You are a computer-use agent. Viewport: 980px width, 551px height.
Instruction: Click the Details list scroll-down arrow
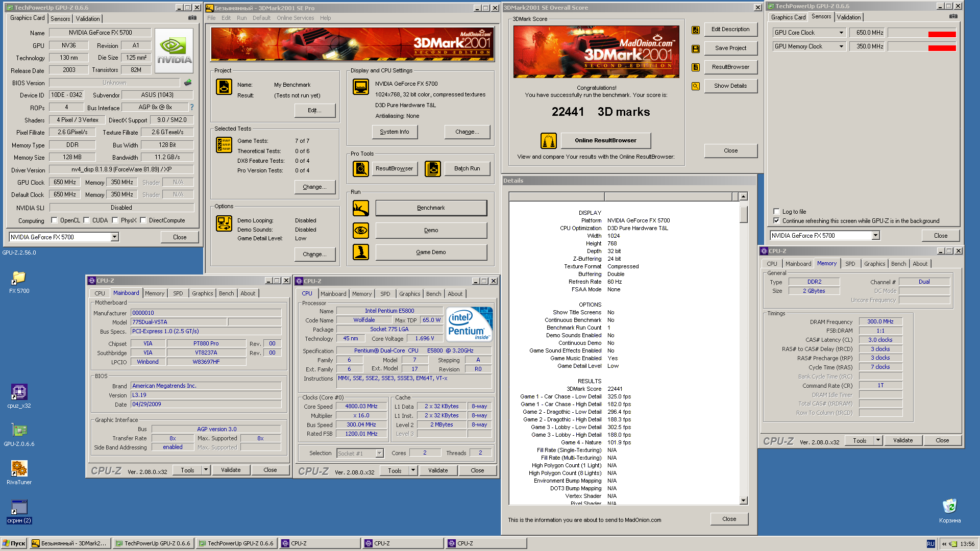point(743,500)
